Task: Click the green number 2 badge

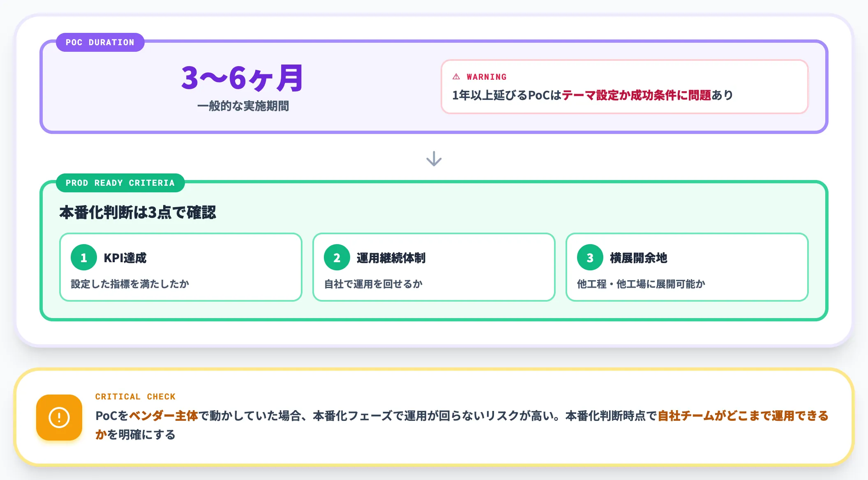Action: 337,258
